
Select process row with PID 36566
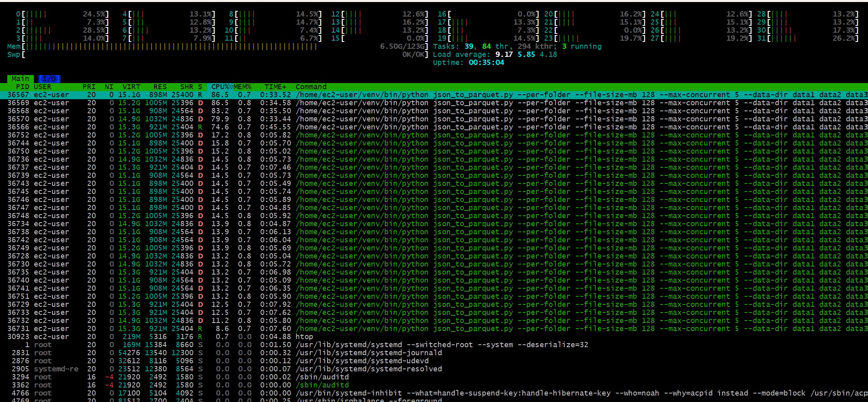[434, 127]
